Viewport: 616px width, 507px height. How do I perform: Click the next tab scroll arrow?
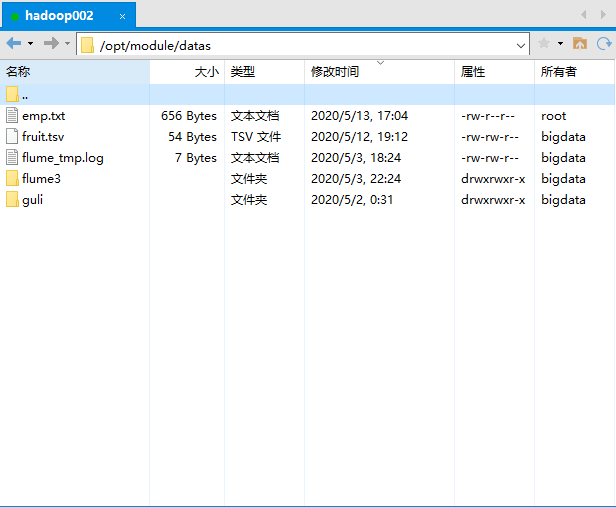coord(603,15)
